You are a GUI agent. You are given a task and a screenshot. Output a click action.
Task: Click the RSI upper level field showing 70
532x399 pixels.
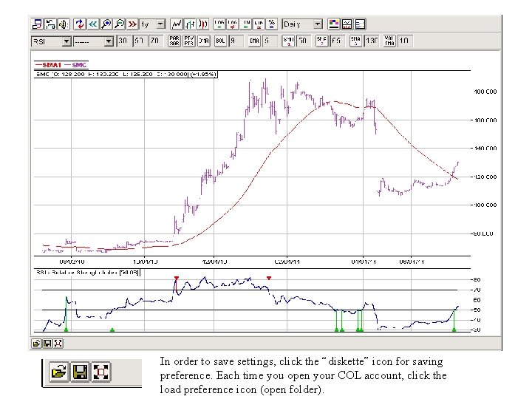point(155,41)
